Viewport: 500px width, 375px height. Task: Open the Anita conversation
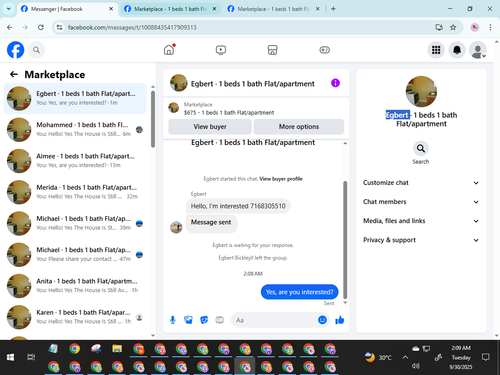pyautogui.click(x=75, y=286)
